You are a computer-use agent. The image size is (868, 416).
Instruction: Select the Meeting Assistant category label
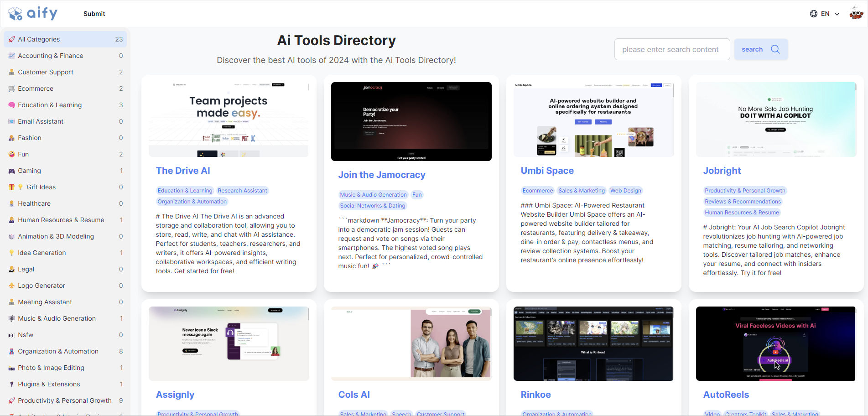tap(45, 302)
